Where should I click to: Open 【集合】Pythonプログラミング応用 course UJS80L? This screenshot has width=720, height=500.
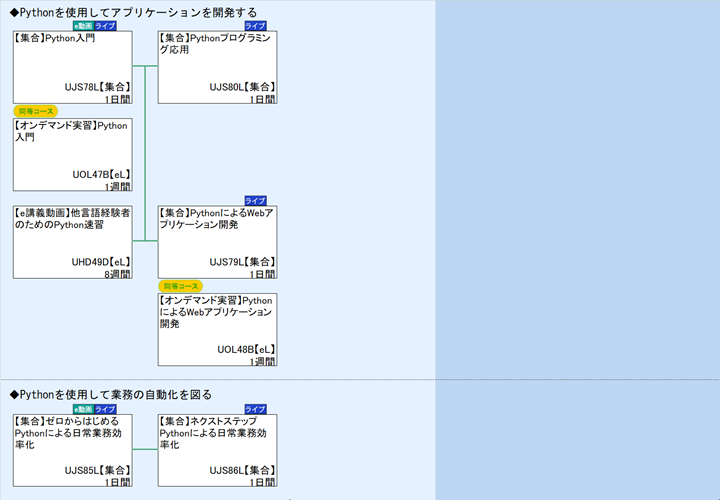tap(217, 67)
